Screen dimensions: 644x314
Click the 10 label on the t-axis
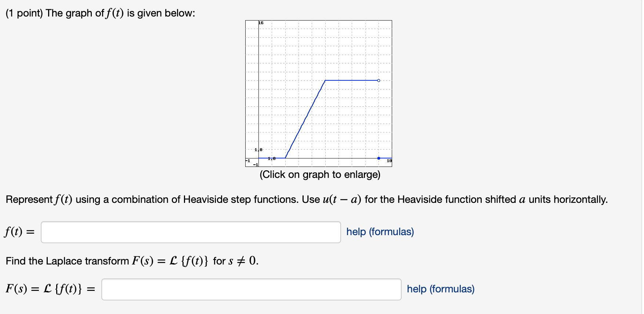coord(388,160)
